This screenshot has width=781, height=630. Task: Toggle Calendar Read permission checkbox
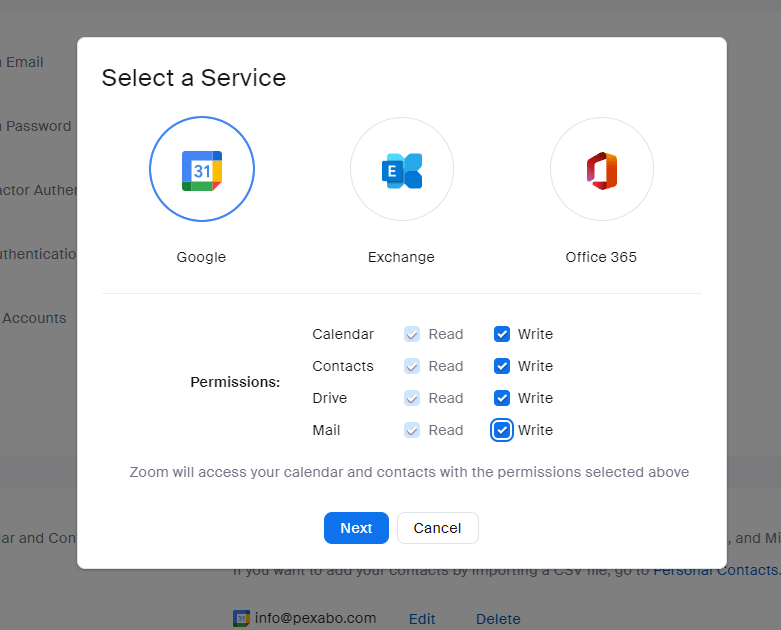click(x=412, y=334)
